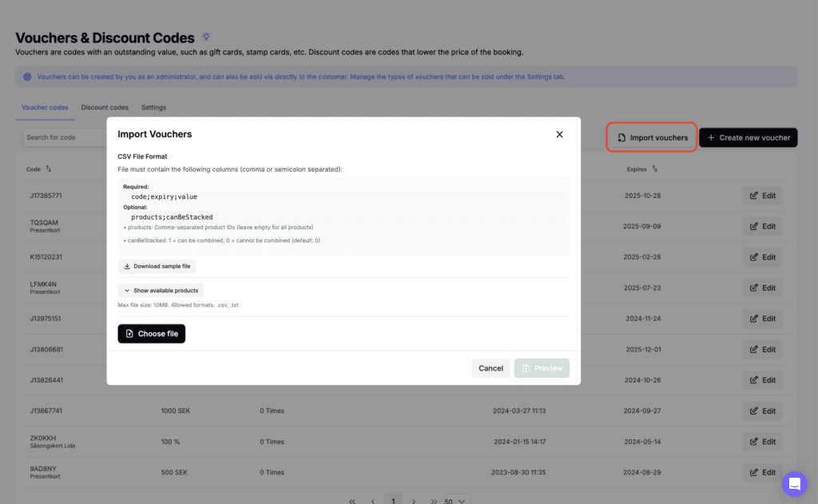The height and width of the screenshot is (504, 818).
Task: Close the Import Vouchers dialog with X
Action: (559, 134)
